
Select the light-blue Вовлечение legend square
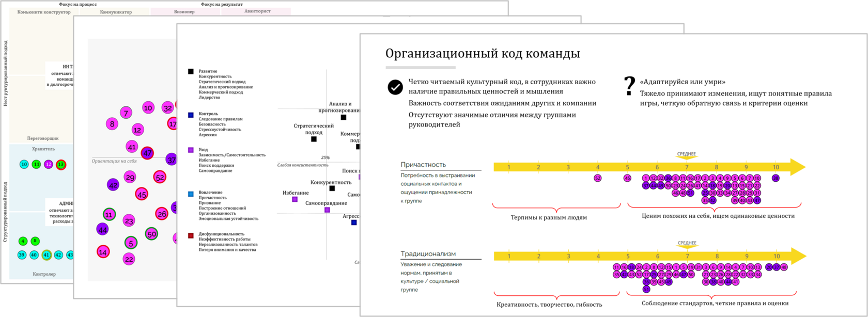coord(191,194)
